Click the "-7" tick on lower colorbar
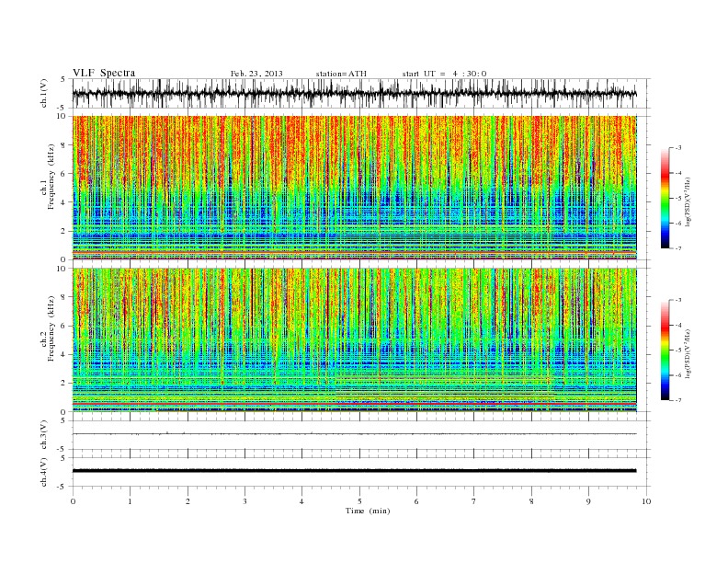 [678, 400]
